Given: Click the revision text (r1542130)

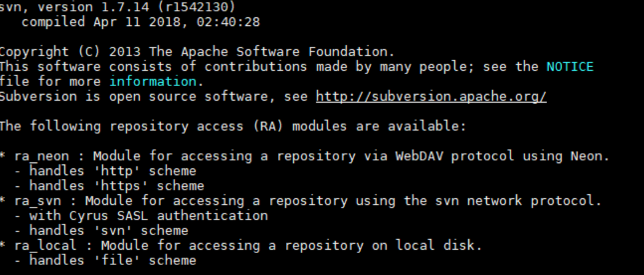Looking at the screenshot, I should coord(196,7).
